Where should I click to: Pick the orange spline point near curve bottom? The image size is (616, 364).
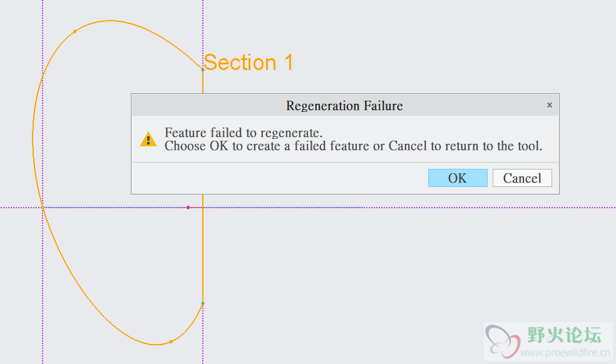coord(170,341)
